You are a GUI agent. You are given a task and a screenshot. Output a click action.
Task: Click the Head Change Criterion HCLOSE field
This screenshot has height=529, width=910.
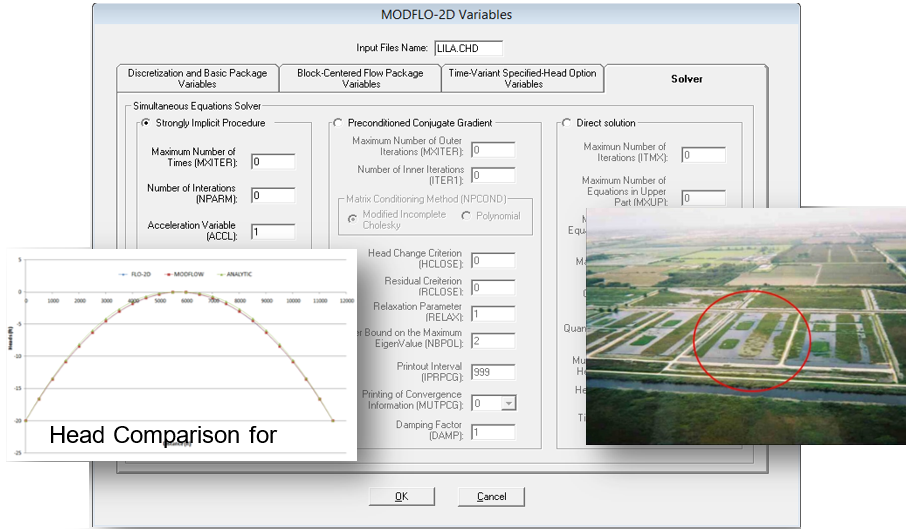coord(492,261)
